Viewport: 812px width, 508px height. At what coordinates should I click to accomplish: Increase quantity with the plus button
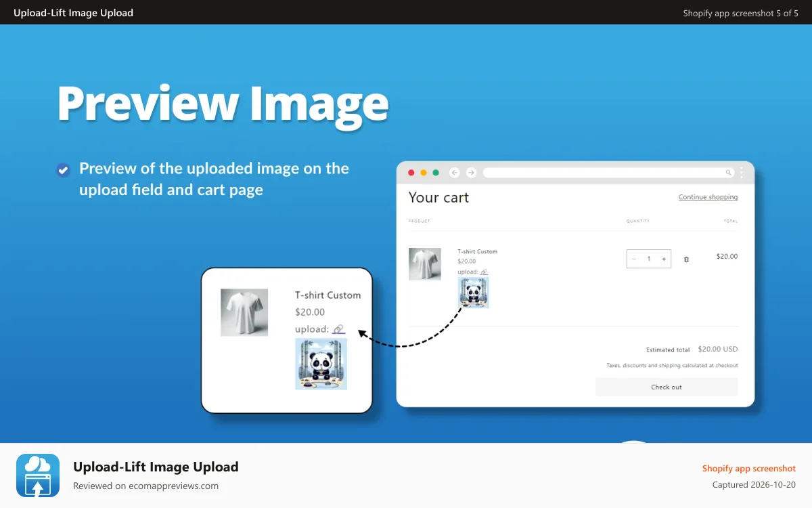[x=664, y=259]
